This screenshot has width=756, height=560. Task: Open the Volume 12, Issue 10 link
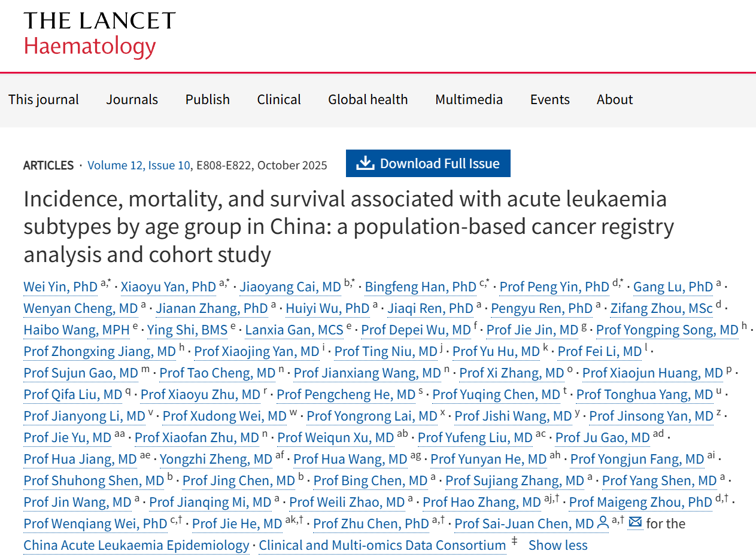point(139,165)
